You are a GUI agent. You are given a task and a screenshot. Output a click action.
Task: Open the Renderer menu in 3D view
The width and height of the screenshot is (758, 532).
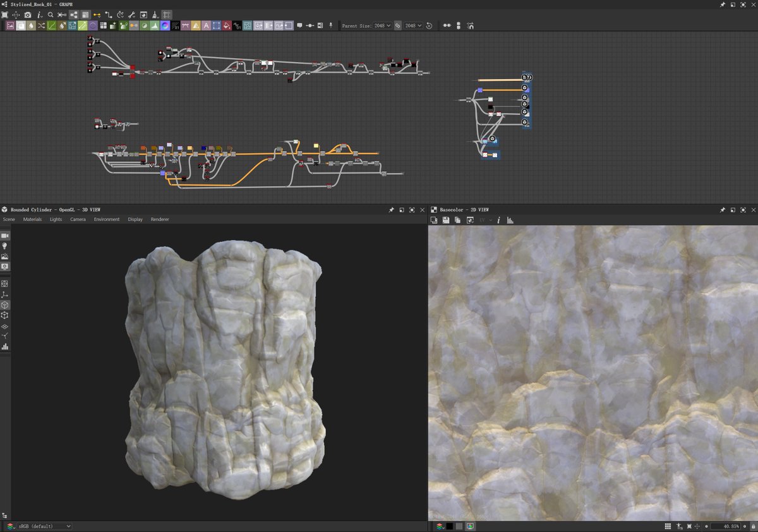160,219
